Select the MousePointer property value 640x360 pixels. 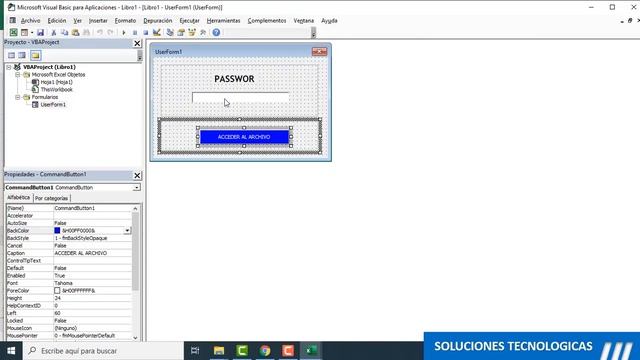pos(85,336)
